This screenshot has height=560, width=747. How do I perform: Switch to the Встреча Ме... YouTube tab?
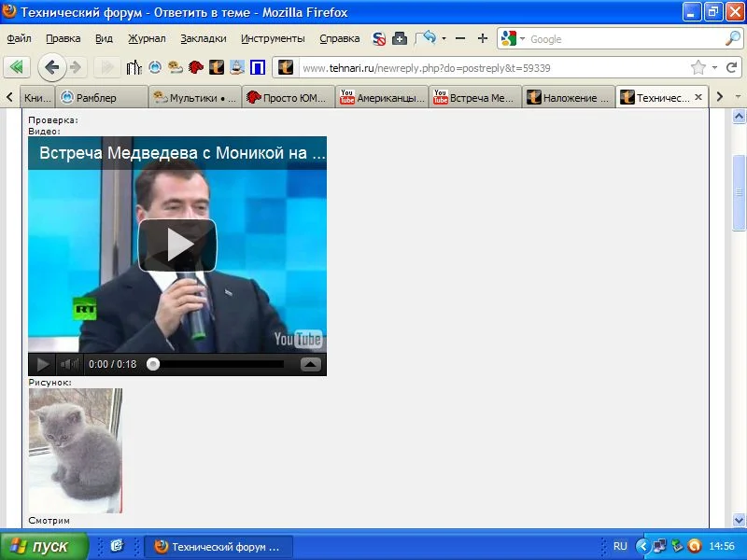(475, 98)
